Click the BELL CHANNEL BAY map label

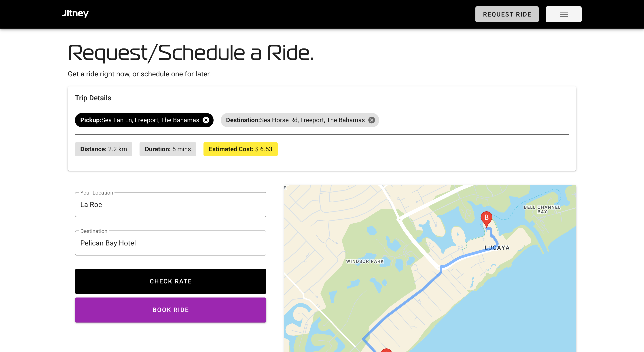tap(542, 210)
